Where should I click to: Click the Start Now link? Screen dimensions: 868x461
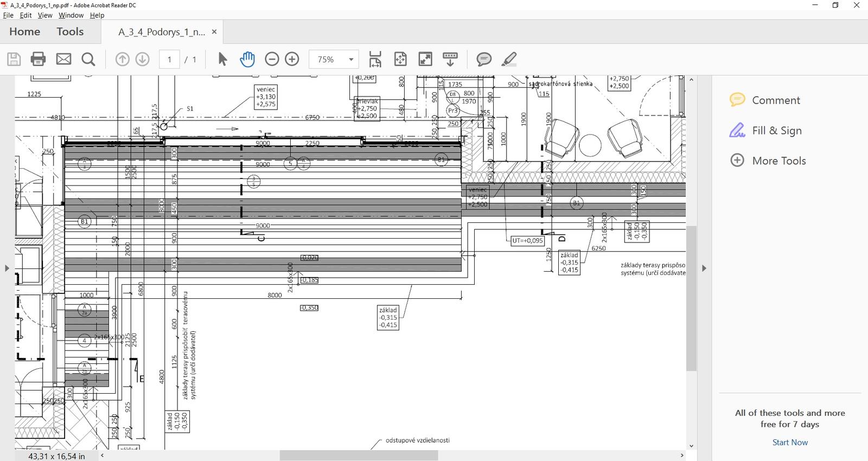790,443
